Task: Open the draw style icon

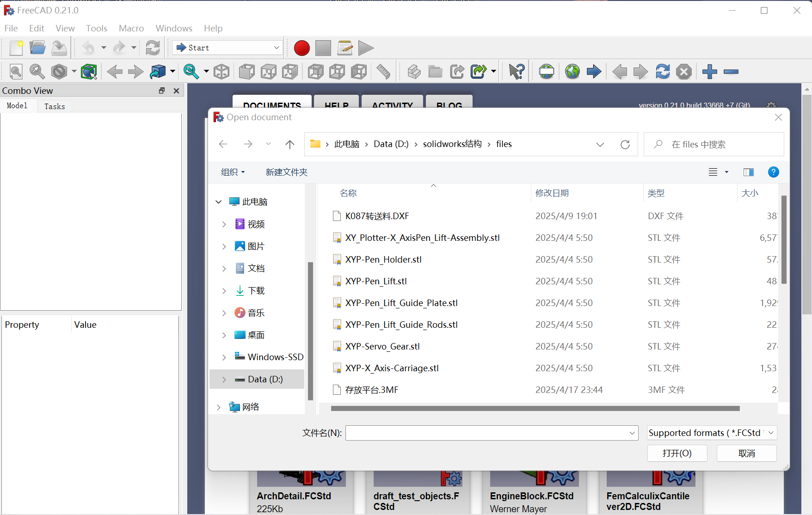Action: 59,72
